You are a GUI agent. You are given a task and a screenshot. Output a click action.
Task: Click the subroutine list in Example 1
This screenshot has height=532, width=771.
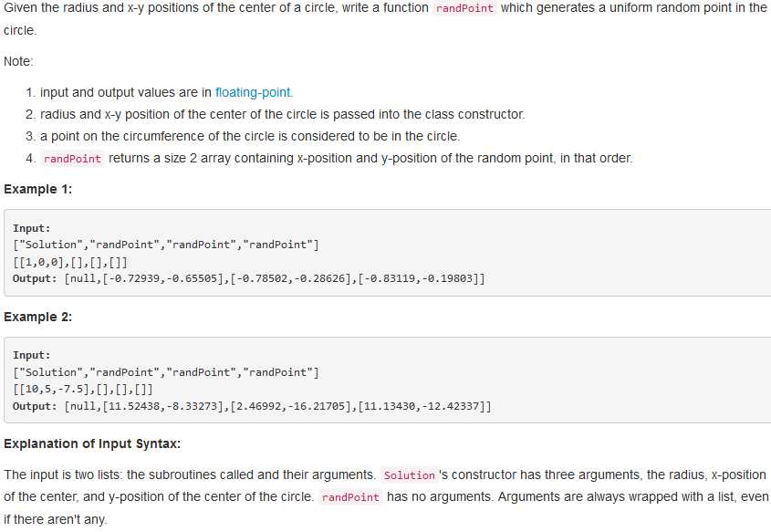(x=166, y=245)
